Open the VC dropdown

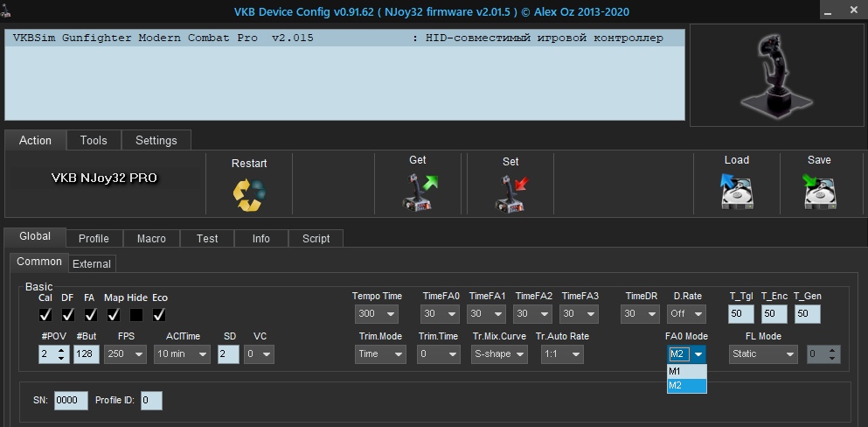[259, 353]
